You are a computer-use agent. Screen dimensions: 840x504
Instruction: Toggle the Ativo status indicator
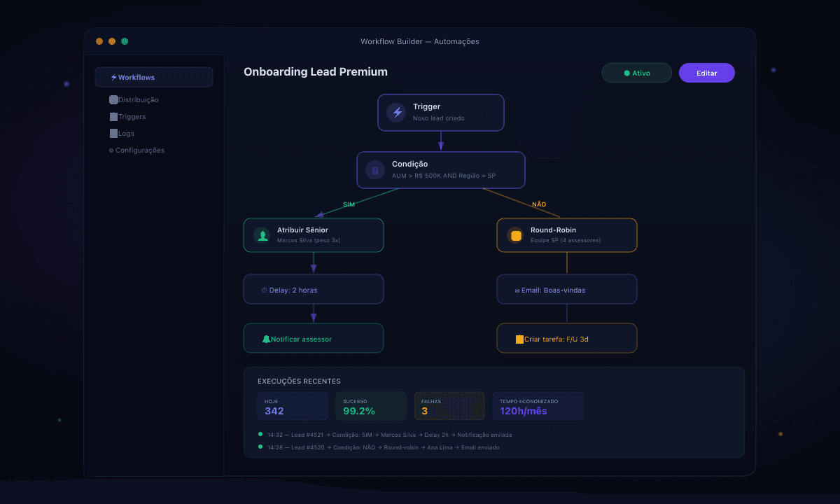click(636, 72)
